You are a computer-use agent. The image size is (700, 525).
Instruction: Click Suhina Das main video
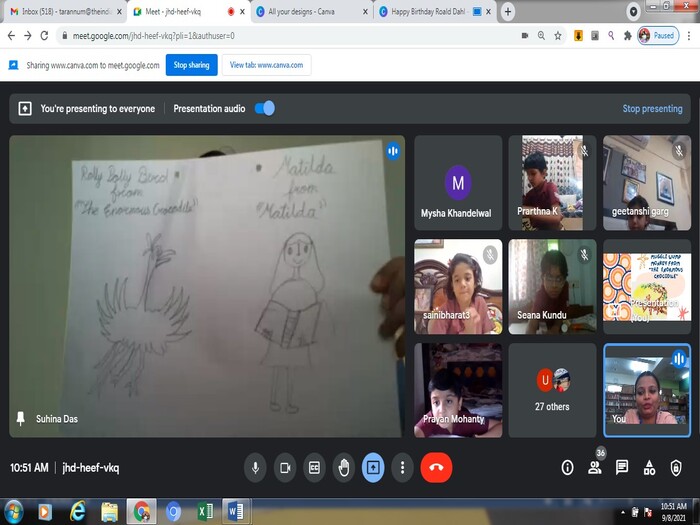[207, 286]
